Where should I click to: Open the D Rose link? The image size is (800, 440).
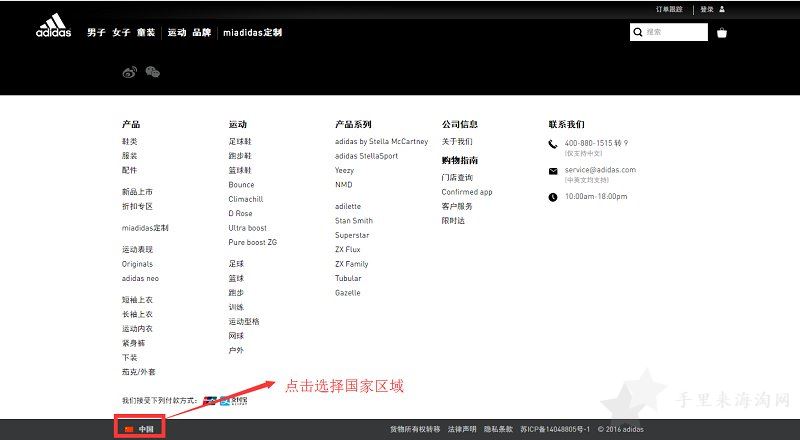[240, 213]
